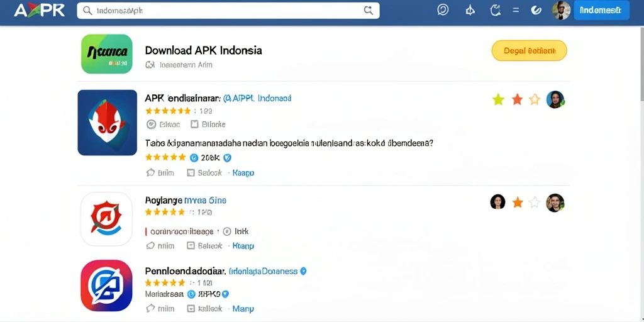
Task: Click the five-star rating under Aoylange
Action: [165, 213]
